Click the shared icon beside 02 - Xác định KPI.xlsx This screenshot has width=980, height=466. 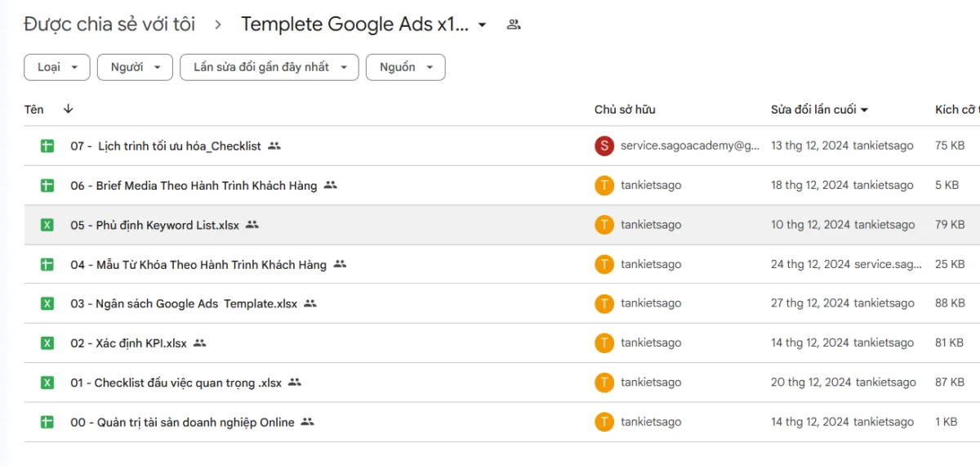pyautogui.click(x=200, y=343)
